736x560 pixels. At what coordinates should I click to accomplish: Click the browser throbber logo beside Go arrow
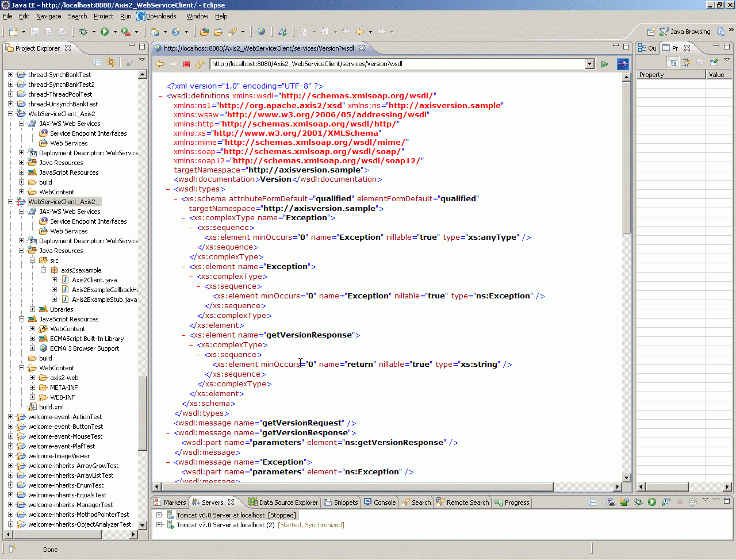(622, 64)
